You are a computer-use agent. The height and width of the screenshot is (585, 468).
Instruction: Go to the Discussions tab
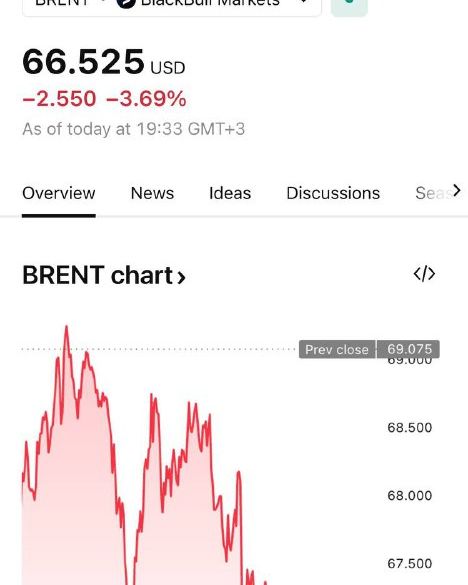tap(333, 193)
